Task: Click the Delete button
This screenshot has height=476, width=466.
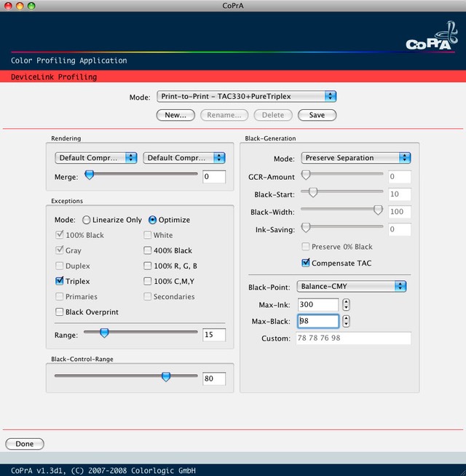Action: [x=273, y=115]
